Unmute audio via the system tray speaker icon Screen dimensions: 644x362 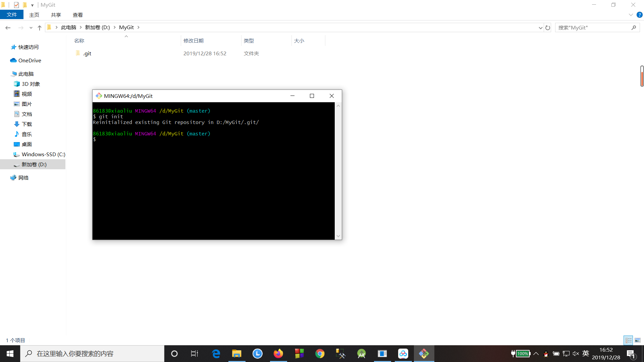pos(576,354)
